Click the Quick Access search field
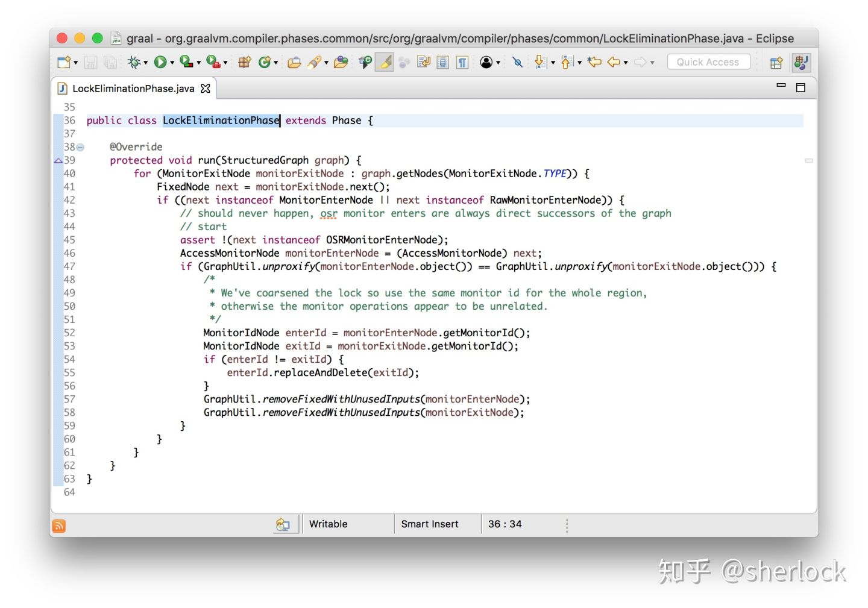The height and width of the screenshot is (608, 868). pyautogui.click(x=708, y=62)
